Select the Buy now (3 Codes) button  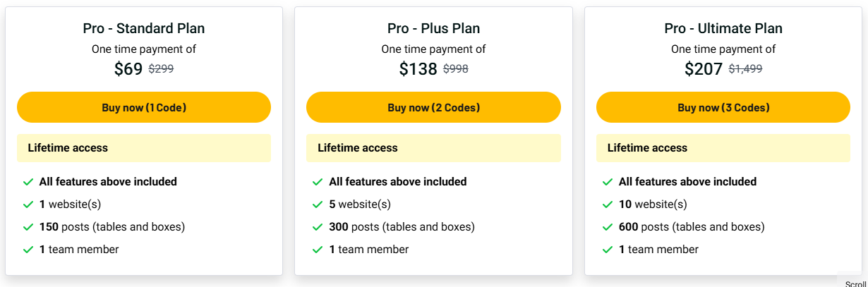coord(723,107)
